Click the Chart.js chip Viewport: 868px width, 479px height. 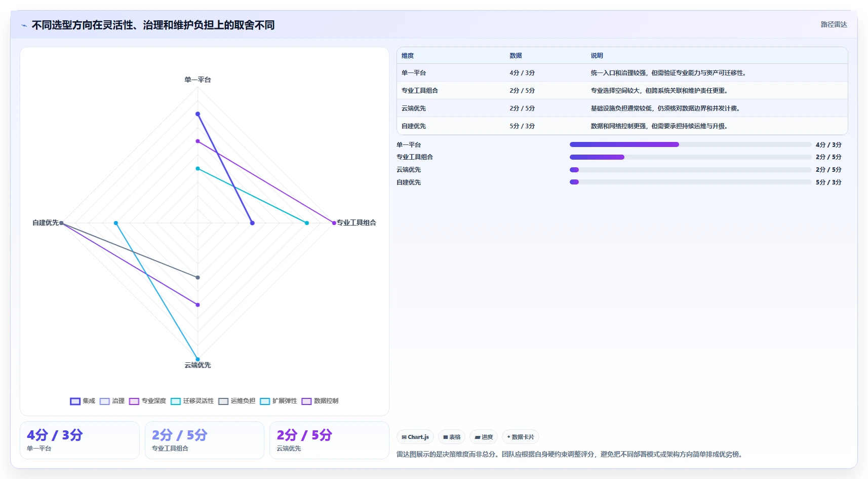[415, 437]
